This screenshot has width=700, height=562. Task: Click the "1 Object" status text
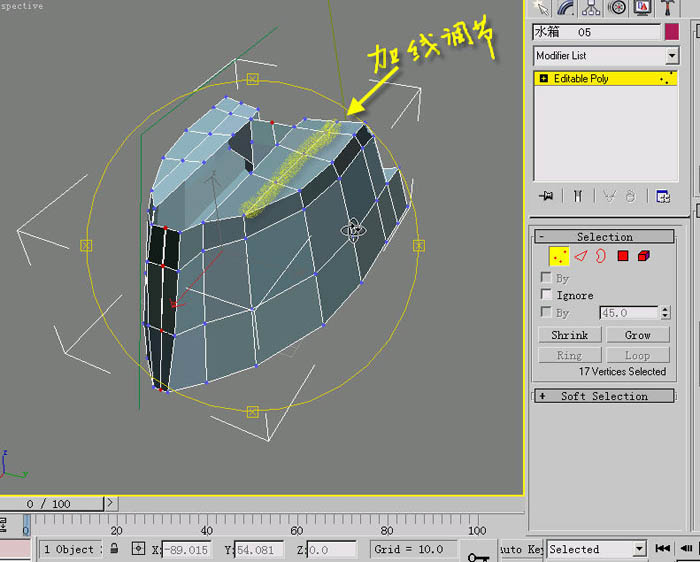pos(71,550)
